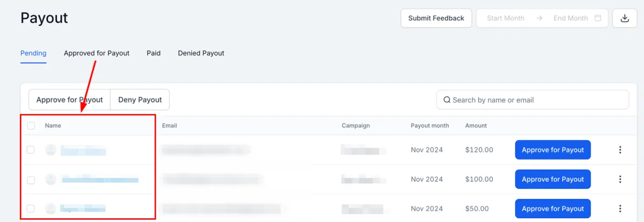Click avatar icon in the second payout row

tap(51, 180)
